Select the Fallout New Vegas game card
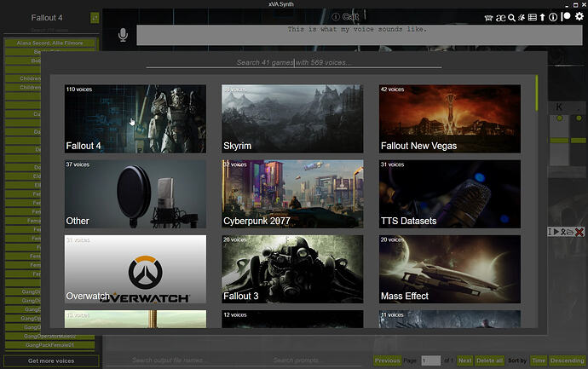 [450, 118]
